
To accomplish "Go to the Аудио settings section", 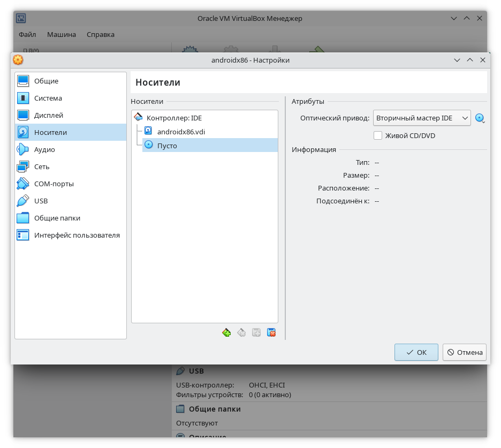I will 44,149.
